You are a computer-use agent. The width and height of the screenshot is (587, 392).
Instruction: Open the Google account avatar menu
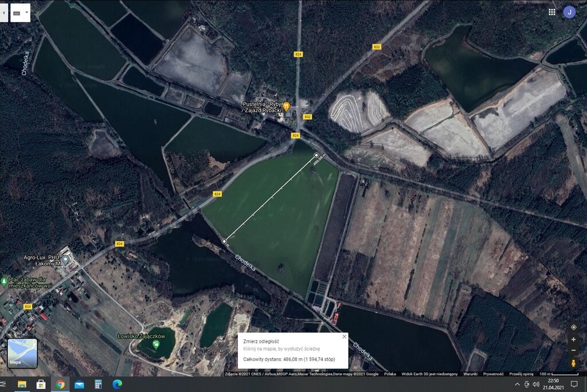click(x=569, y=12)
